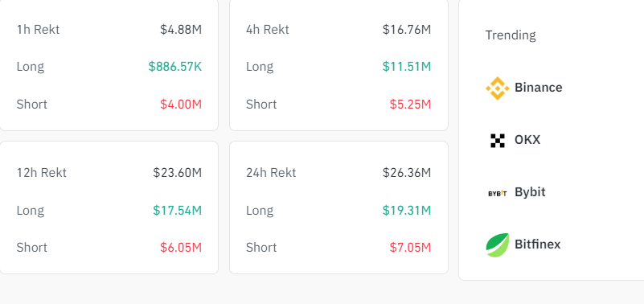Click the Bybit logo icon
Screen dimensions: 644x304
(498, 193)
